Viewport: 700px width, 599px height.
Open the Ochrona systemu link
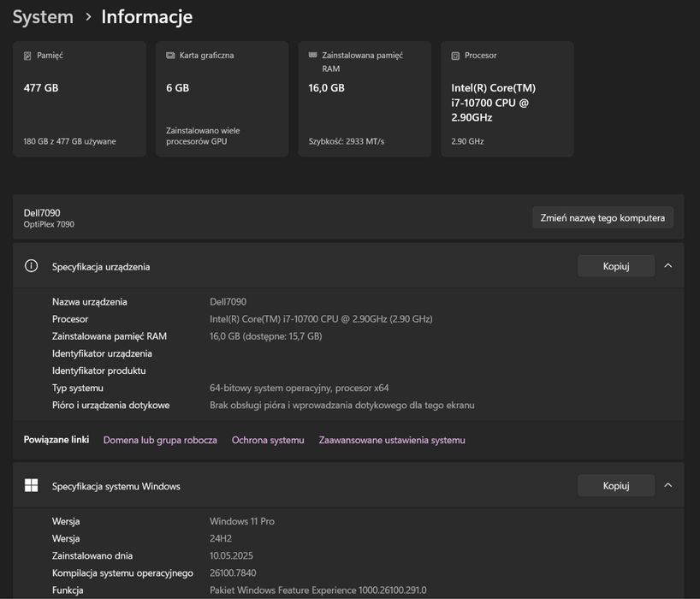click(x=268, y=440)
